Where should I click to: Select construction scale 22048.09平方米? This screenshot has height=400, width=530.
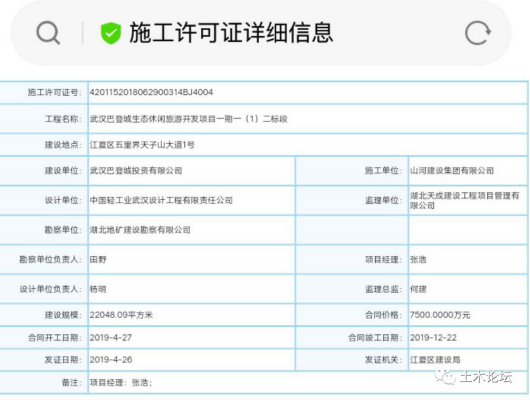pyautogui.click(x=121, y=315)
